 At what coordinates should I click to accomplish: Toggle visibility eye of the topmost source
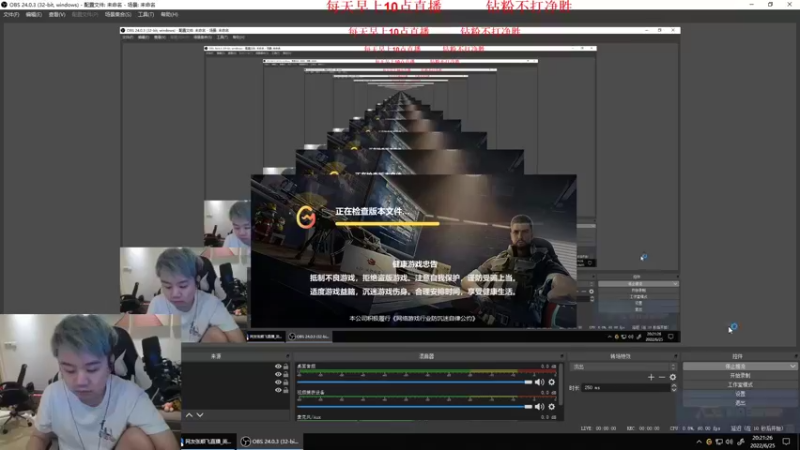(278, 366)
